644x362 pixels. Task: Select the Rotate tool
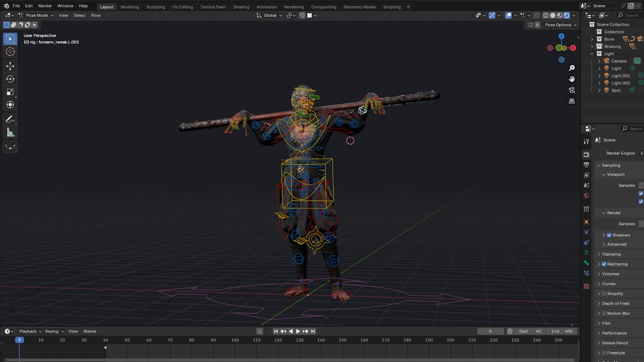pyautogui.click(x=10, y=79)
